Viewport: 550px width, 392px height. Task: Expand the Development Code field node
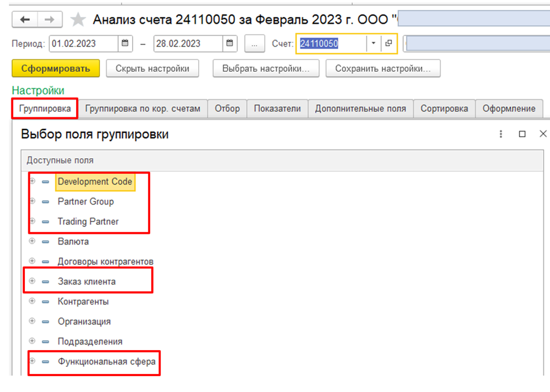32,181
